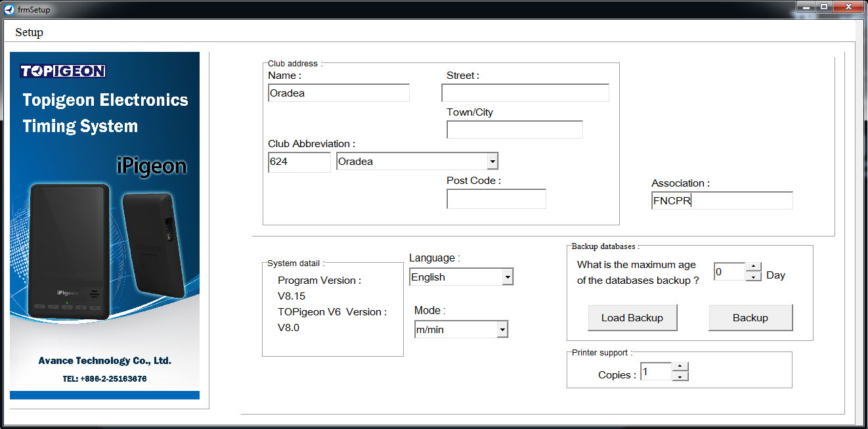Click the Club Abbreviation number field
The width and height of the screenshot is (868, 429).
click(x=299, y=162)
